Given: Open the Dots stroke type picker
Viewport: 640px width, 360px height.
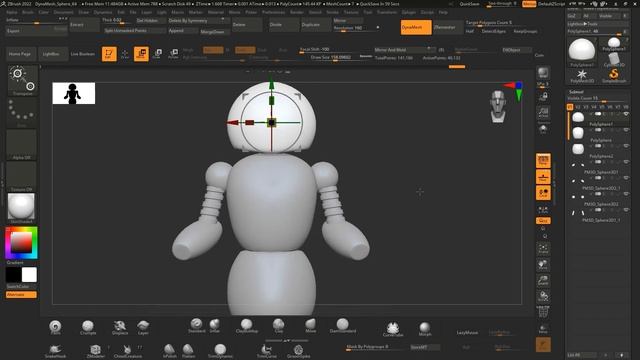Looking at the screenshot, I should [x=21, y=113].
